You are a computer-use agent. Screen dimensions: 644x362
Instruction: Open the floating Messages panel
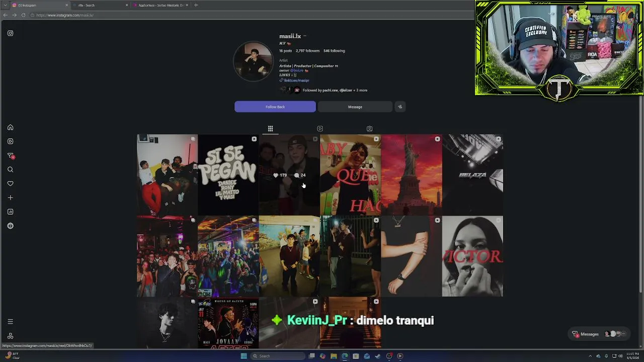(x=599, y=334)
